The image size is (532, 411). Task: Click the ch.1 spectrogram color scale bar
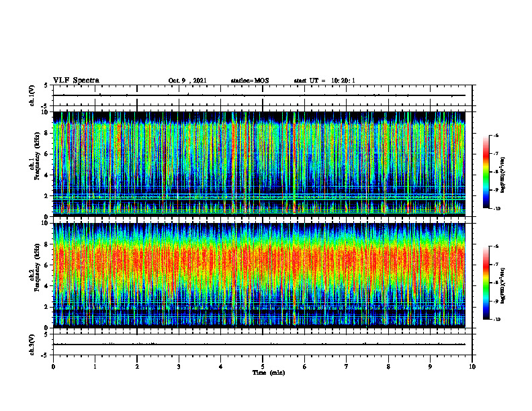click(x=486, y=172)
